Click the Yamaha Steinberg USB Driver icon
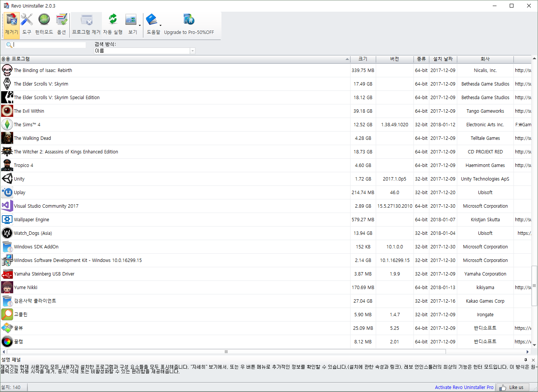The width and height of the screenshot is (538, 392). pyautogui.click(x=7, y=274)
